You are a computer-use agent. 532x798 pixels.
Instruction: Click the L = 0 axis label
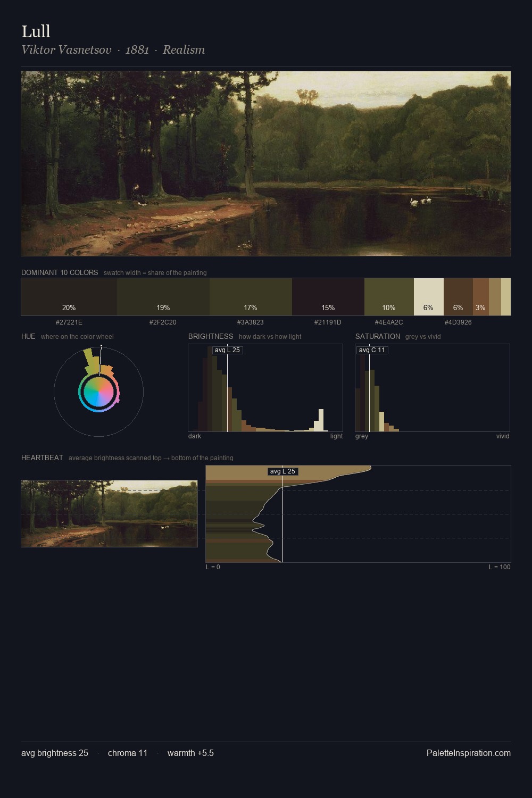click(x=213, y=567)
